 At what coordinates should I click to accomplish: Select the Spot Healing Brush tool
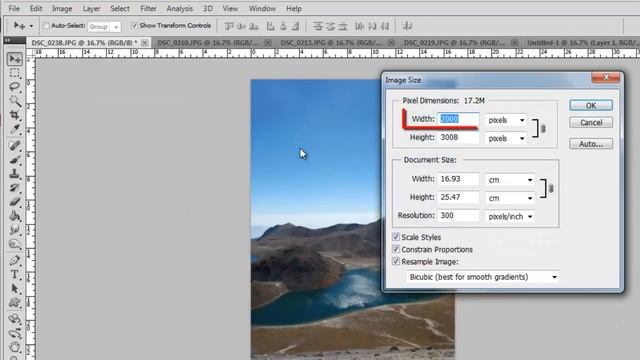(x=15, y=146)
